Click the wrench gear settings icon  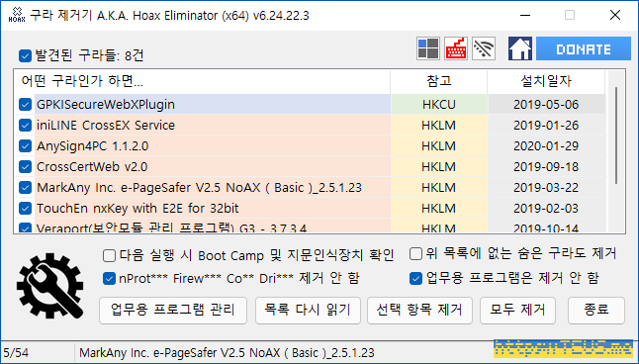coord(50,286)
